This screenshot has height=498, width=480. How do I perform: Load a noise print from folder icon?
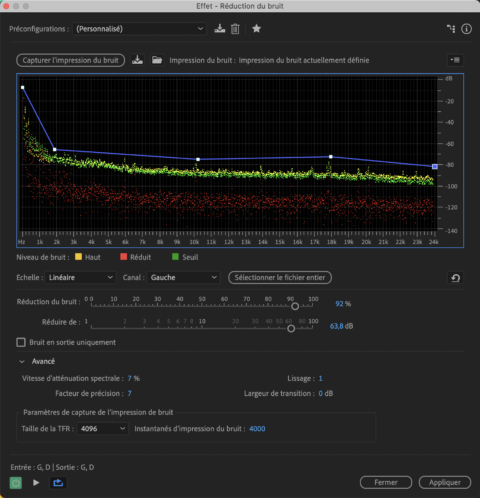(x=157, y=60)
